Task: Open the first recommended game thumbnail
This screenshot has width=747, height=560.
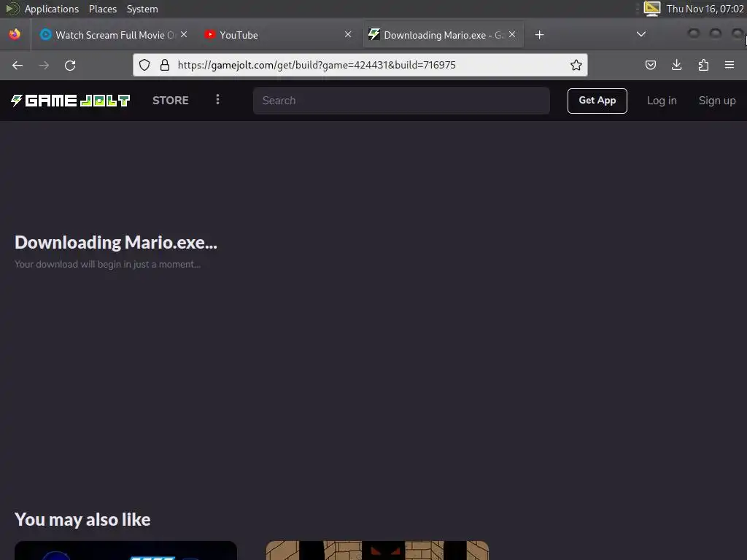Action: click(x=125, y=551)
